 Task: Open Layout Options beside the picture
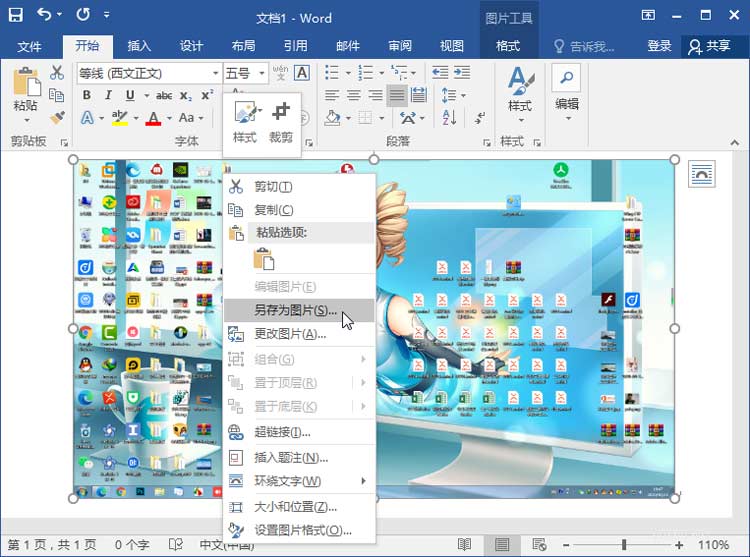(702, 174)
